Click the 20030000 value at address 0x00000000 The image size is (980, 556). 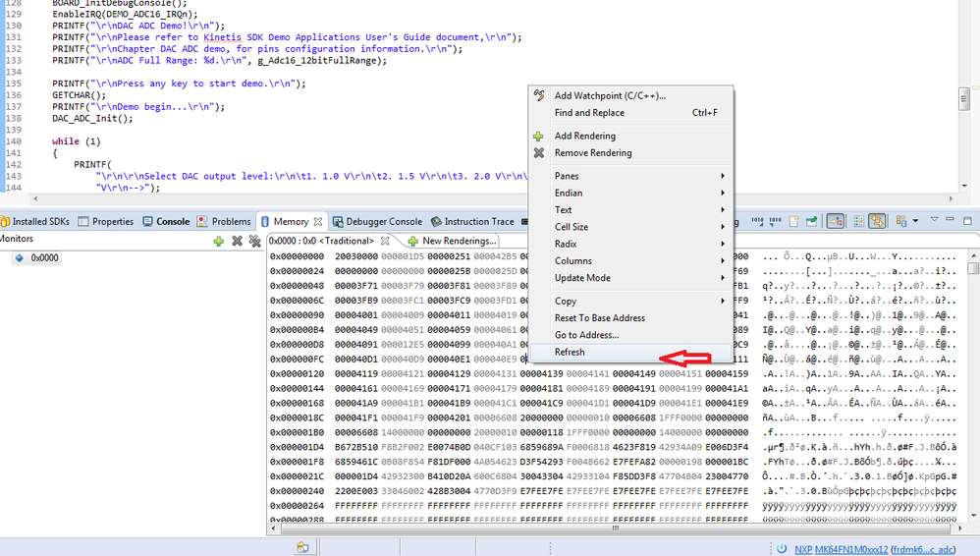click(356, 256)
